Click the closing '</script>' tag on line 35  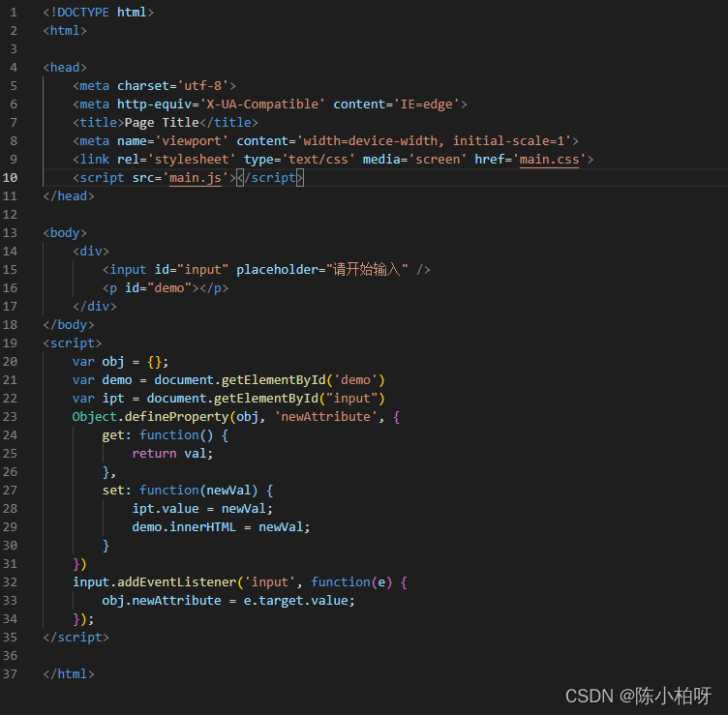(76, 638)
